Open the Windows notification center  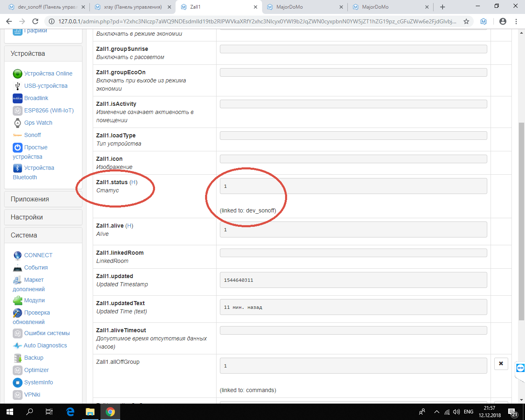[x=513, y=412]
